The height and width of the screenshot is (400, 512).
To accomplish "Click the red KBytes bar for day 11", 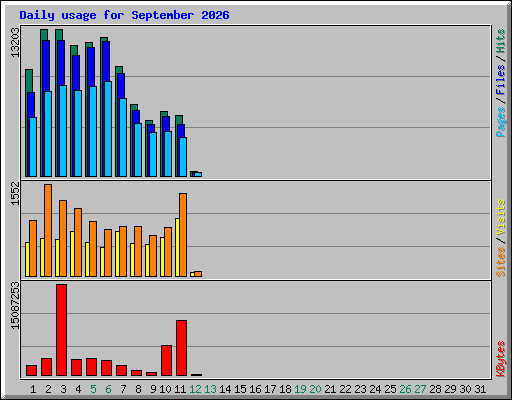I will click(181, 348).
